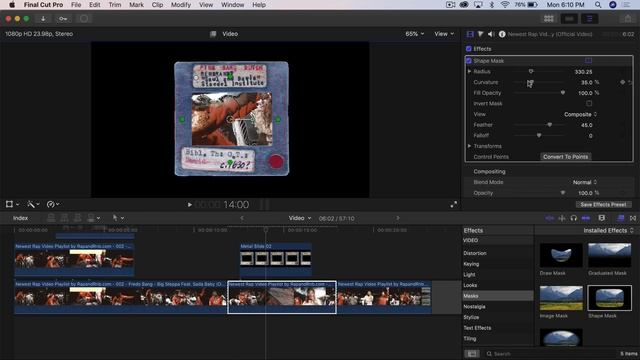Image resolution: width=640 pixels, height=360 pixels.
Task: Uncheck the Effects checkbox in inspector
Action: click(469, 49)
